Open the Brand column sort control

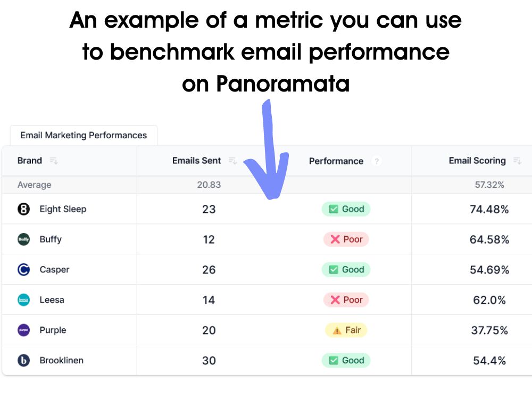pyautogui.click(x=53, y=160)
